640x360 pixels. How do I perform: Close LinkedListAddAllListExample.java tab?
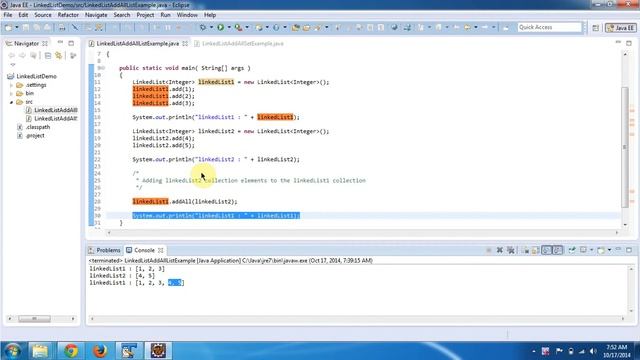pyautogui.click(x=185, y=44)
